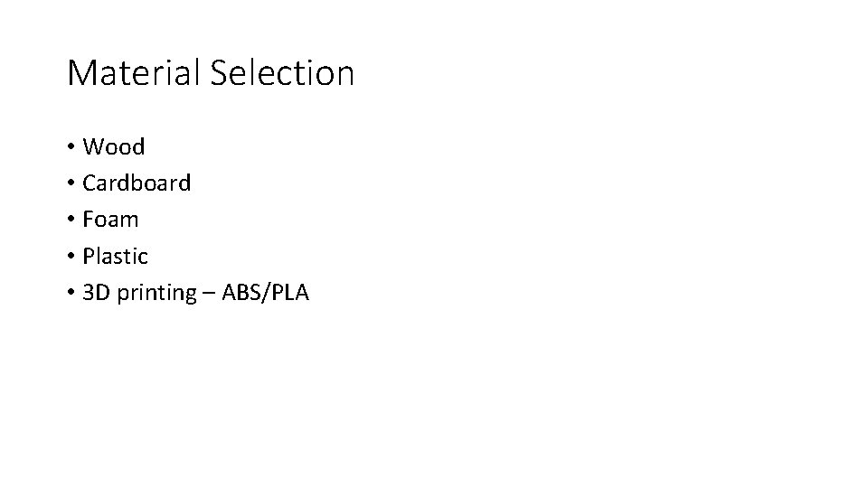Select the 'Cardboard' bullet text
This screenshot has width=868, height=488.
tap(137, 183)
